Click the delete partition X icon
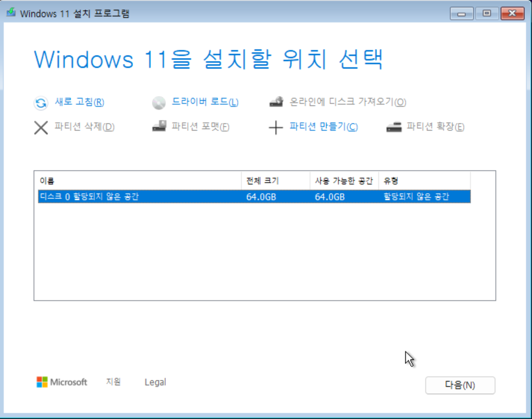The height and width of the screenshot is (419, 532). click(x=41, y=127)
